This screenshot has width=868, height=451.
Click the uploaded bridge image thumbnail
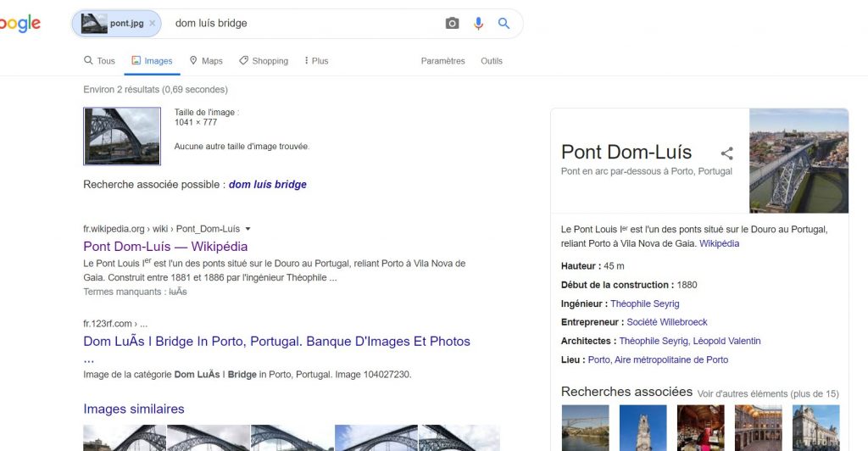coord(122,136)
